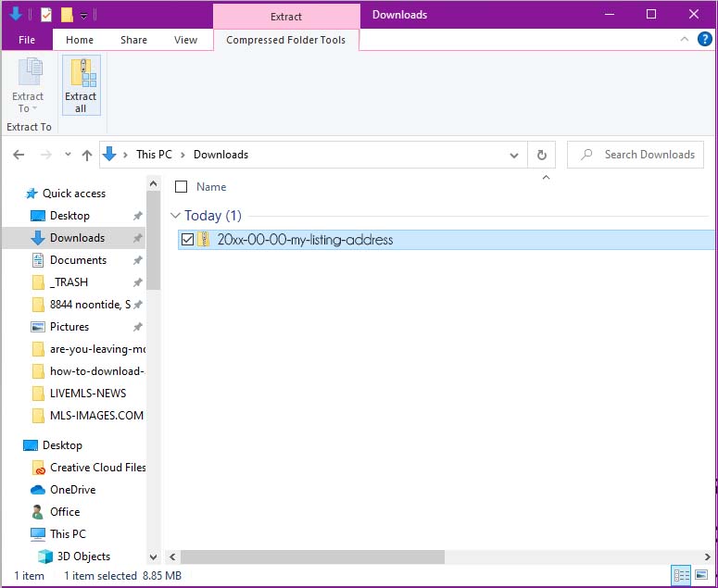718x588 pixels.
Task: Open 3D Objects in the navigation pane
Action: tap(83, 557)
